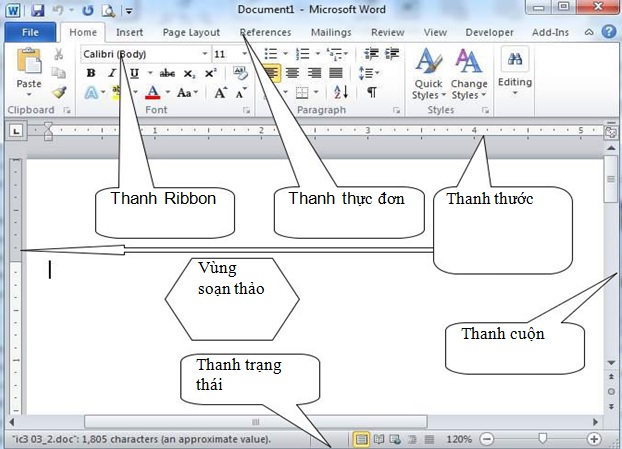Open Word Help question mark

(x=609, y=31)
